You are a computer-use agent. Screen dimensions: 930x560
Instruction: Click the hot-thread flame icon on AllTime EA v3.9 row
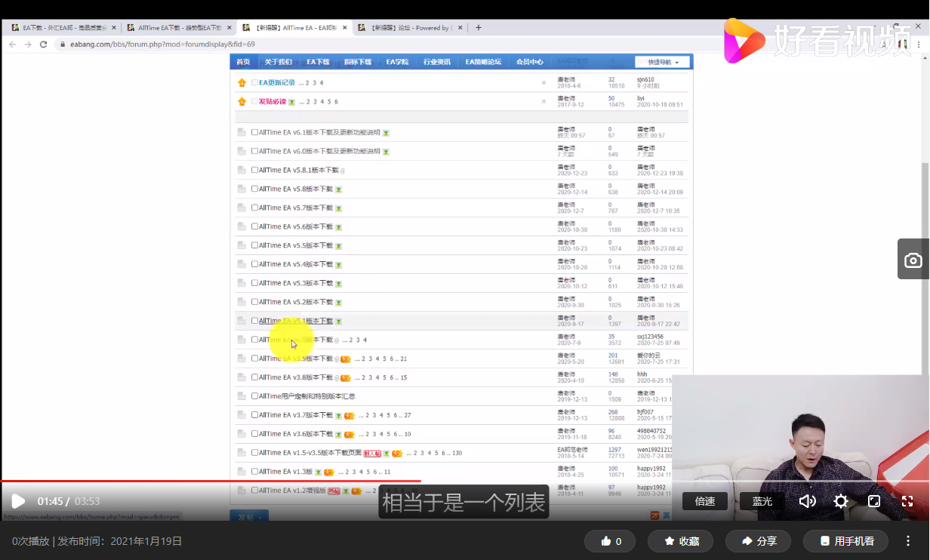(345, 359)
